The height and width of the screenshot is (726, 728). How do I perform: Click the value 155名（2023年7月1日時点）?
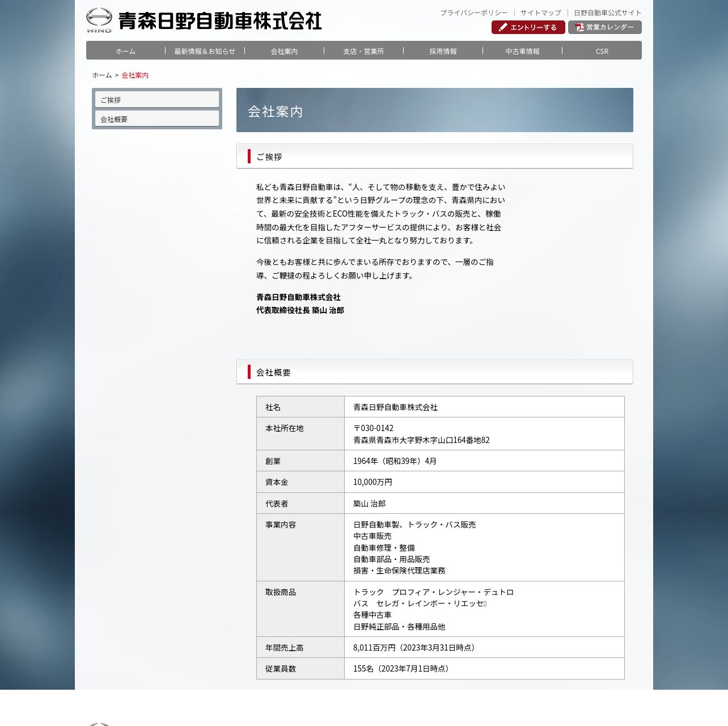click(403, 669)
